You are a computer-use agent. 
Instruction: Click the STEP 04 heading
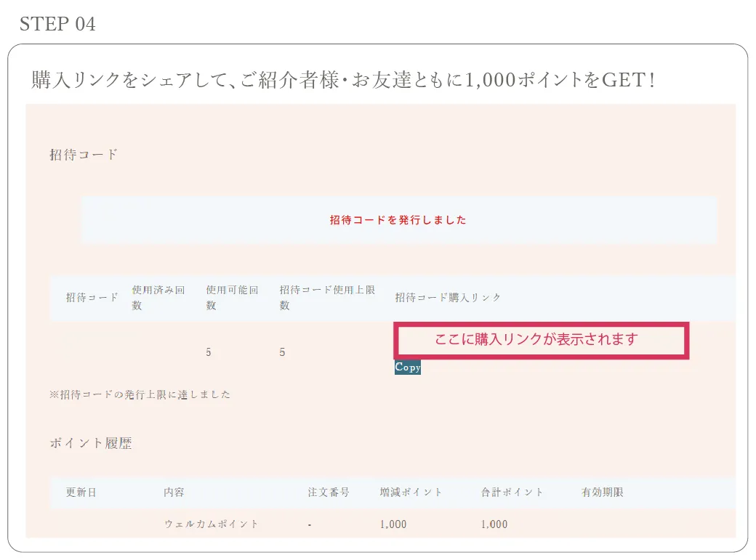57,23
